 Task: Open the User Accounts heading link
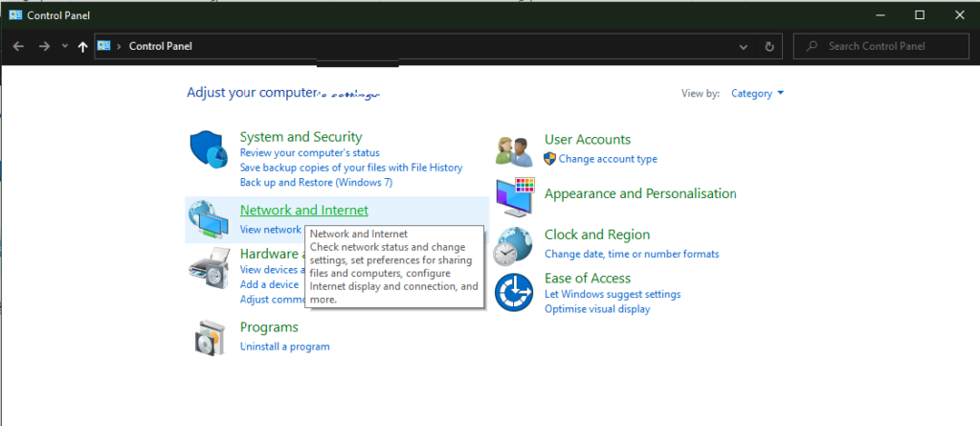tap(588, 140)
